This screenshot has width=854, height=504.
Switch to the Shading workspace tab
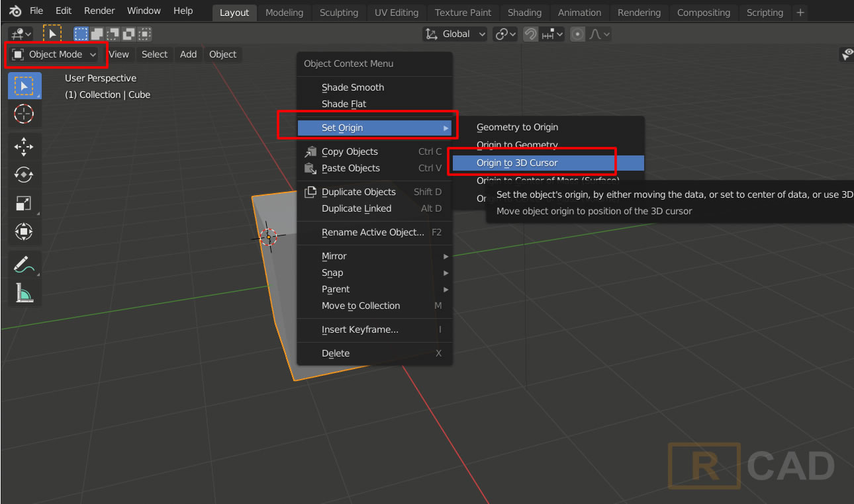524,12
